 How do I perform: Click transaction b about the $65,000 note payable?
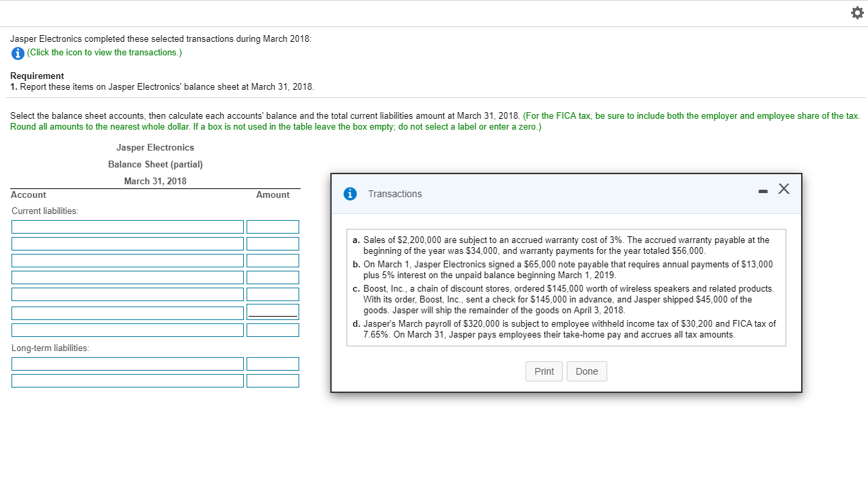[x=563, y=269]
